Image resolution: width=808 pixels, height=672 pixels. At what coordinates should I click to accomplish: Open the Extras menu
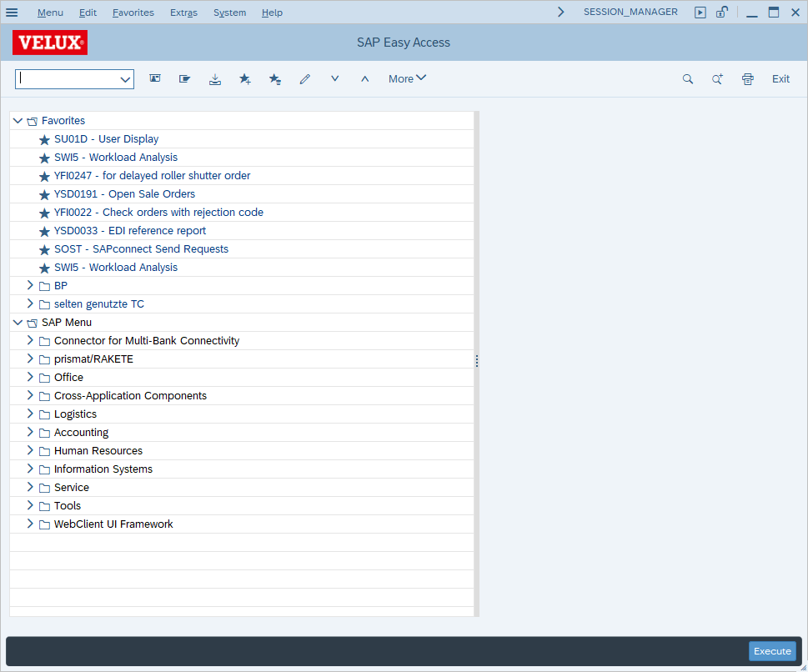[x=183, y=13]
